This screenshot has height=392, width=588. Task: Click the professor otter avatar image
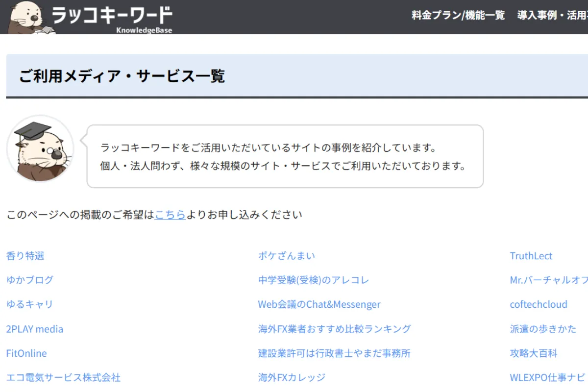click(x=40, y=149)
